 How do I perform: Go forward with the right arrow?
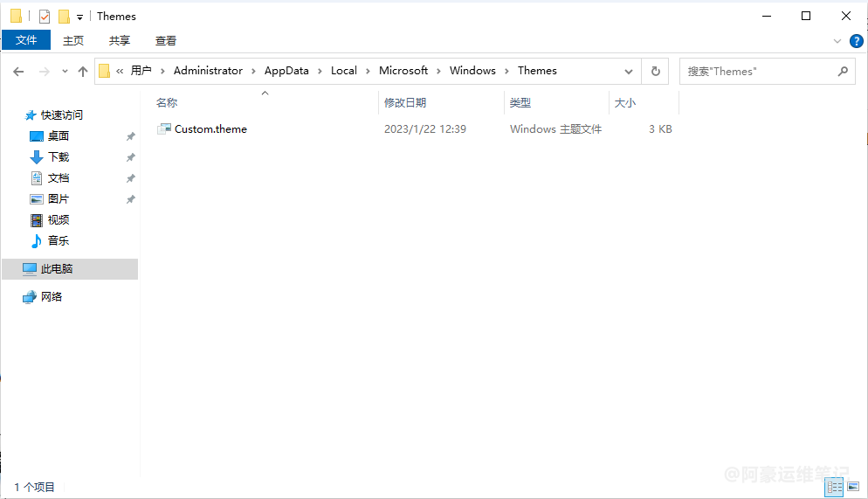[45, 72]
